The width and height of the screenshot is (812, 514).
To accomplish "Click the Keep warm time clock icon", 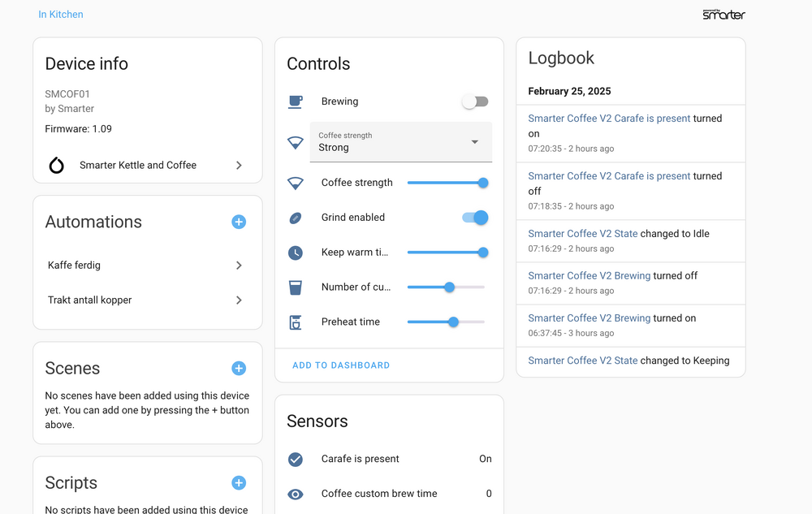I will pyautogui.click(x=296, y=253).
